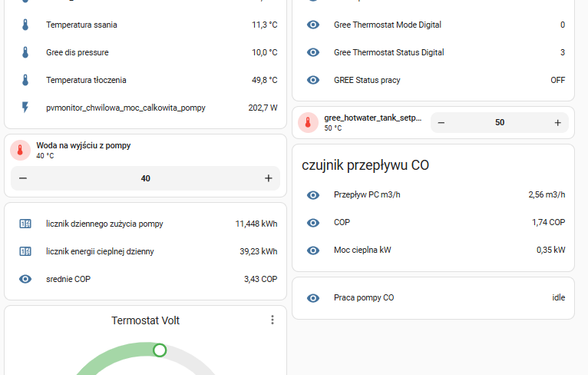Decrease Woda na wyjściu z pompy setpoint
Image resolution: width=588 pixels, height=375 pixels.
(23, 178)
